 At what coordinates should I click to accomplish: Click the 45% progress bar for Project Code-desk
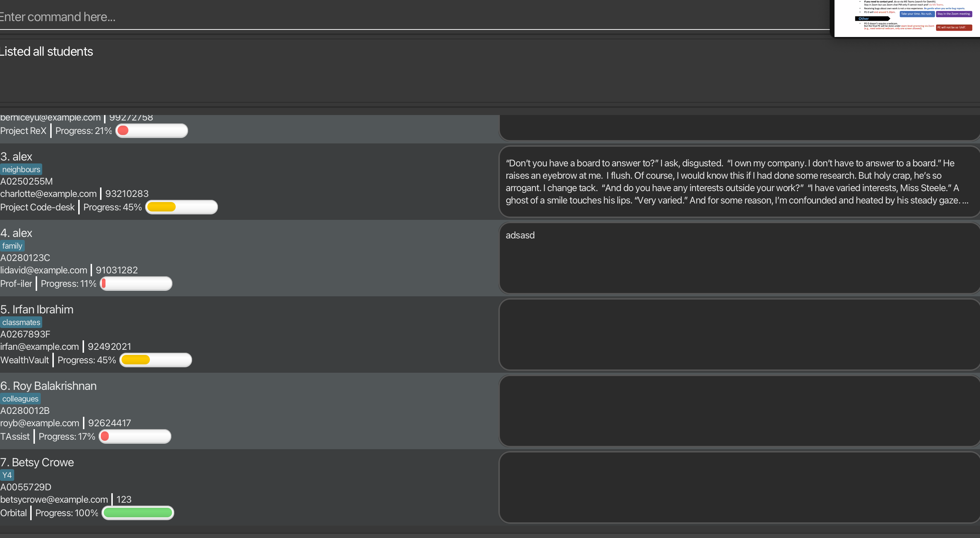tap(182, 207)
